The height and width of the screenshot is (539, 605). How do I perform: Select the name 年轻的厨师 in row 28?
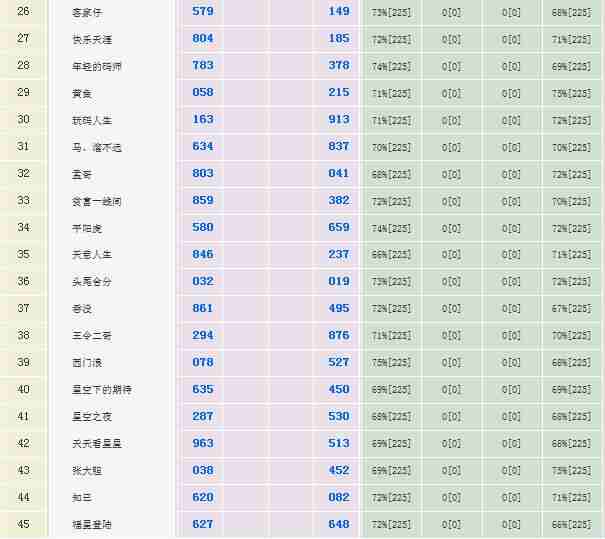pyautogui.click(x=98, y=67)
